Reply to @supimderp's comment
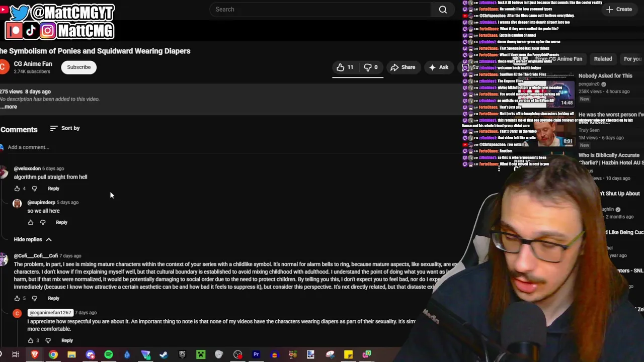644x362 pixels. point(61,222)
